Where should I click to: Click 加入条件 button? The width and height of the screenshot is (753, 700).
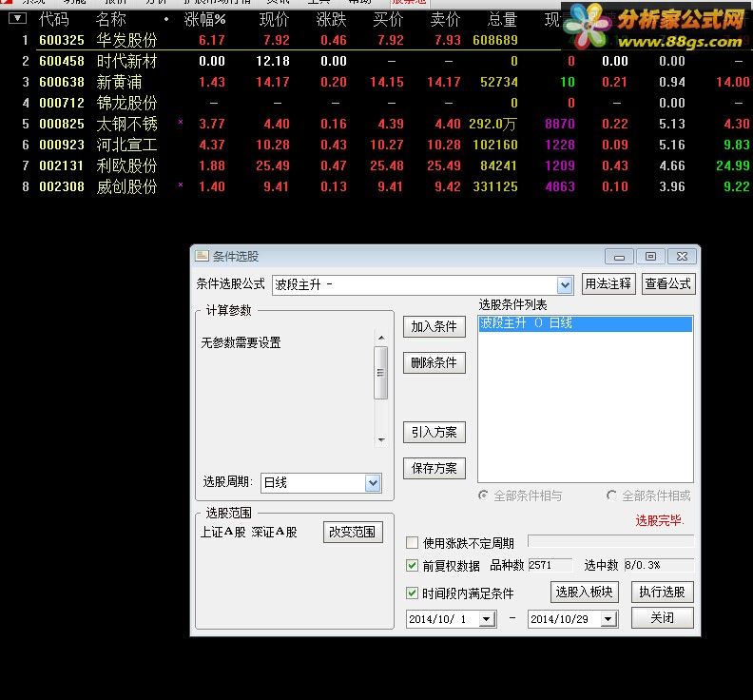pyautogui.click(x=434, y=327)
